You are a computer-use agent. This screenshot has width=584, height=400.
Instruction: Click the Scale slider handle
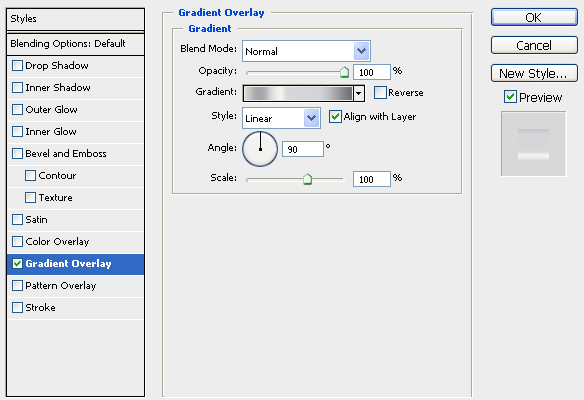click(307, 179)
